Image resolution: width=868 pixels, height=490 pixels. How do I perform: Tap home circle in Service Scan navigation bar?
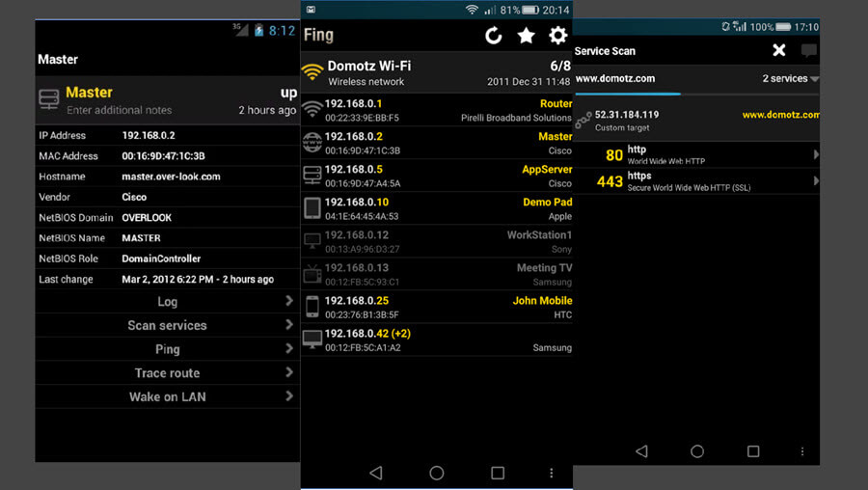pyautogui.click(x=697, y=451)
